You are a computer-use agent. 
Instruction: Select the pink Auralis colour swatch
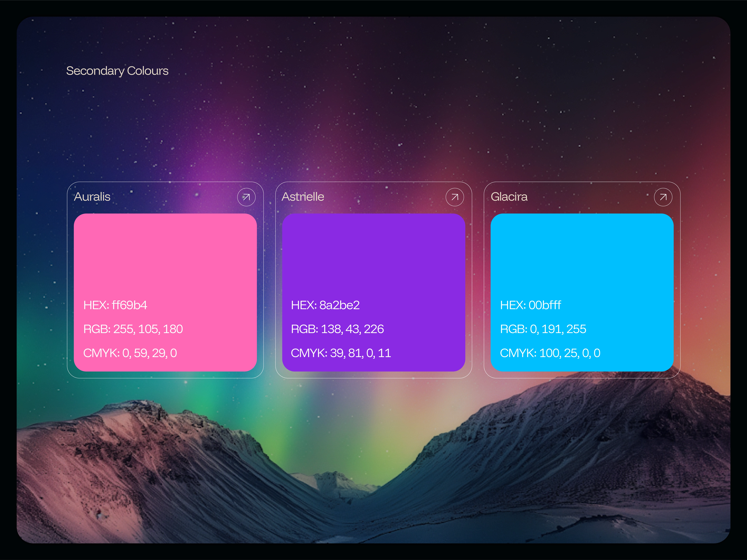(x=165, y=257)
